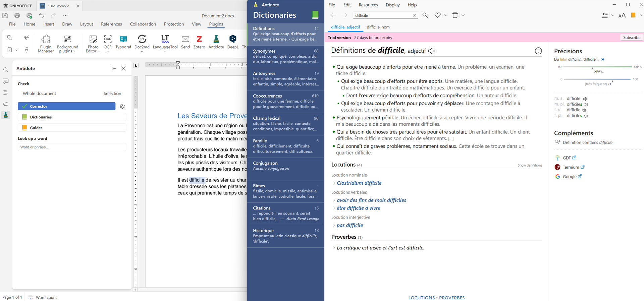This screenshot has width=644, height=301.
Task: Click Subscribe in trial banner
Action: 632,38
